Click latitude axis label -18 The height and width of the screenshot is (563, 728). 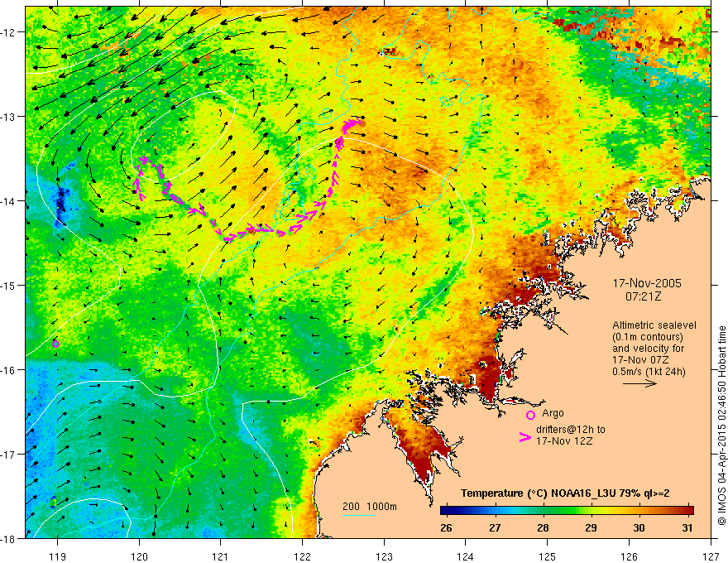[9, 538]
